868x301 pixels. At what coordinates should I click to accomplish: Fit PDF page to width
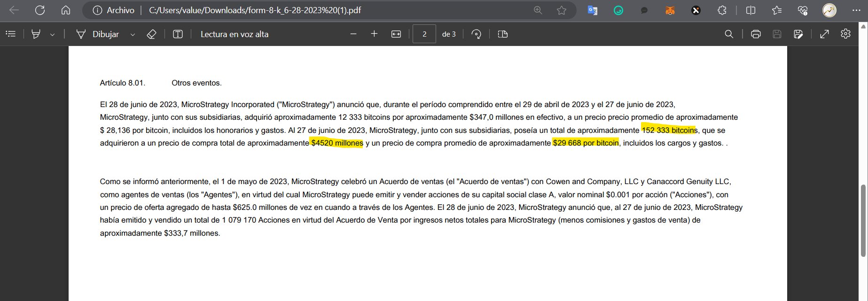point(396,34)
